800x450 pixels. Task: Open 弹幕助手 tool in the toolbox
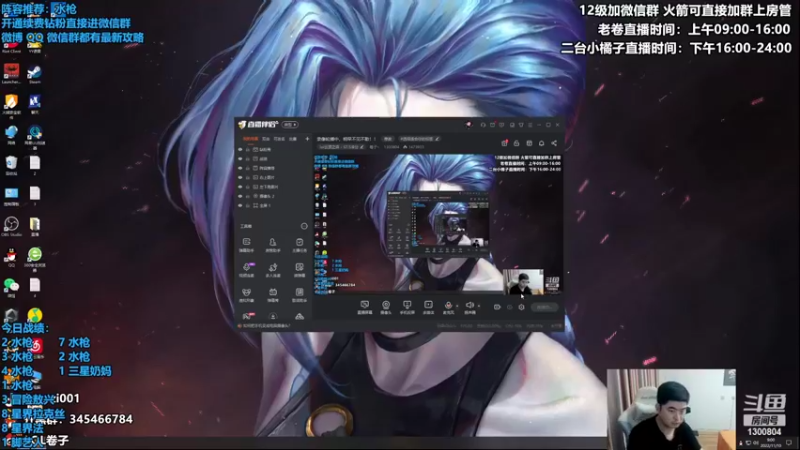coord(246,245)
